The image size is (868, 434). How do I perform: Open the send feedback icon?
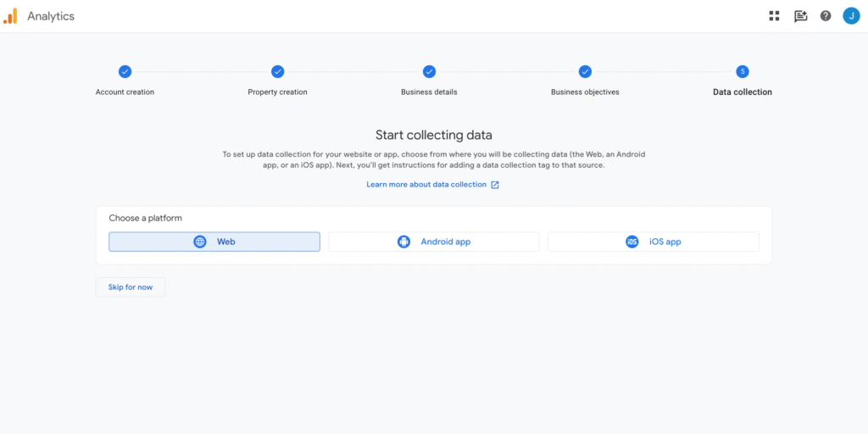(800, 16)
